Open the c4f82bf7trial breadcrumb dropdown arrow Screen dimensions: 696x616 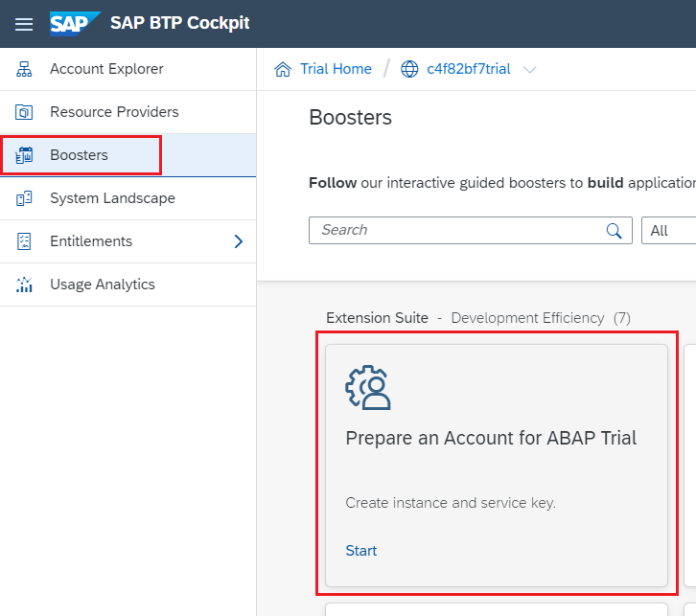pos(529,70)
